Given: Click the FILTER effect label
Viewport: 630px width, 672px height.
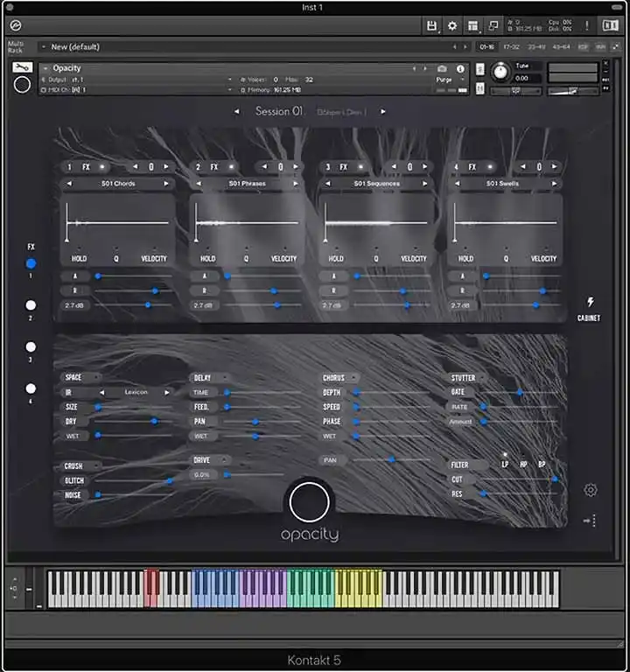Looking at the screenshot, I should [459, 465].
